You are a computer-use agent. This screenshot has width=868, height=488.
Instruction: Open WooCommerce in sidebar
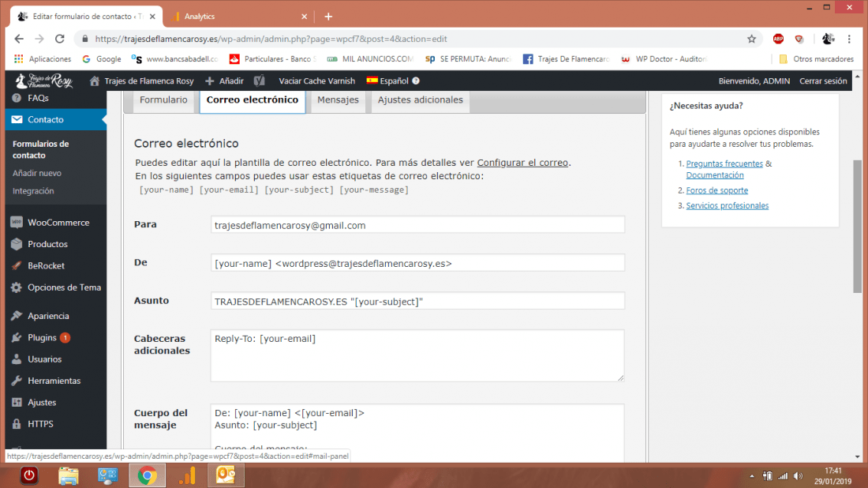[x=55, y=223]
